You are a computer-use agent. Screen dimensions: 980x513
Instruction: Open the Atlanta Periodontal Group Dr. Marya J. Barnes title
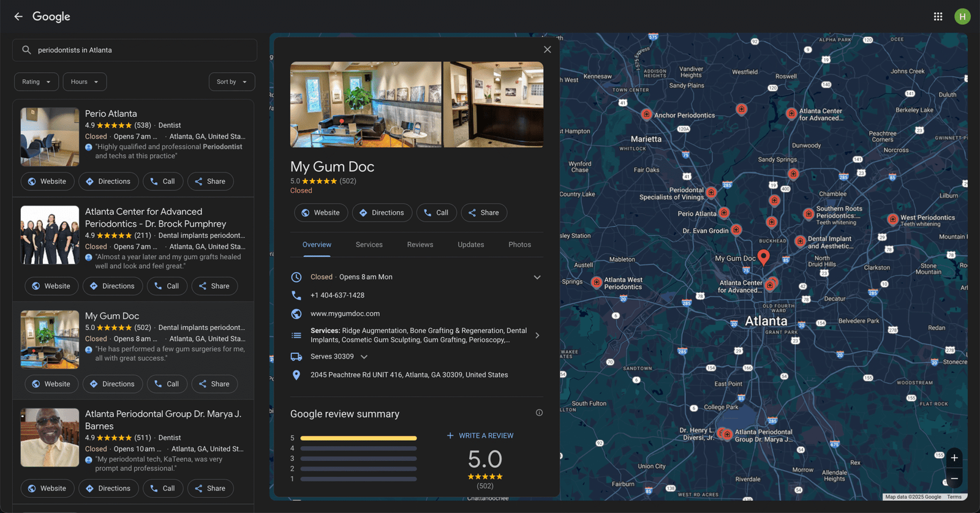pyautogui.click(x=163, y=420)
